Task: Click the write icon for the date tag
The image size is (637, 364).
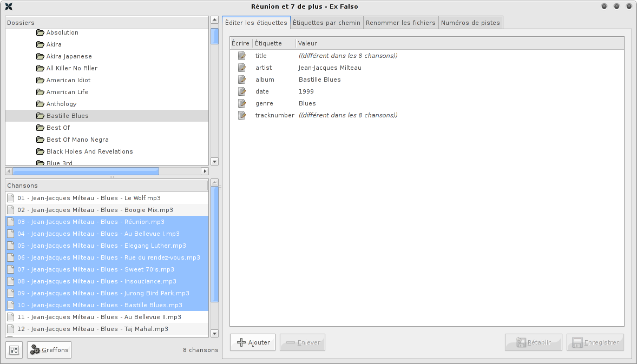Action: pyautogui.click(x=242, y=91)
